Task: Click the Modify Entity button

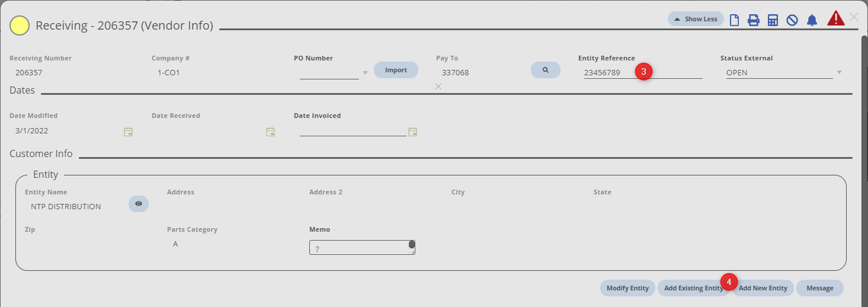Action: [x=627, y=288]
